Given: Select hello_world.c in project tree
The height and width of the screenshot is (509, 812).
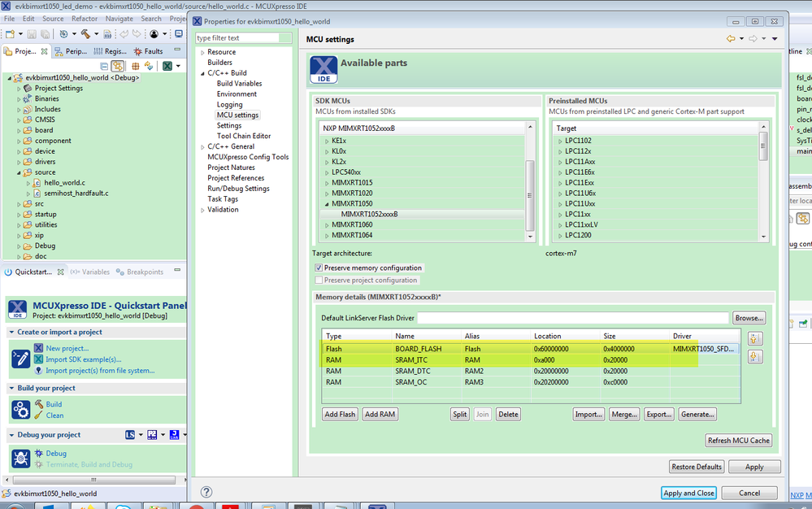Looking at the screenshot, I should click(x=65, y=183).
